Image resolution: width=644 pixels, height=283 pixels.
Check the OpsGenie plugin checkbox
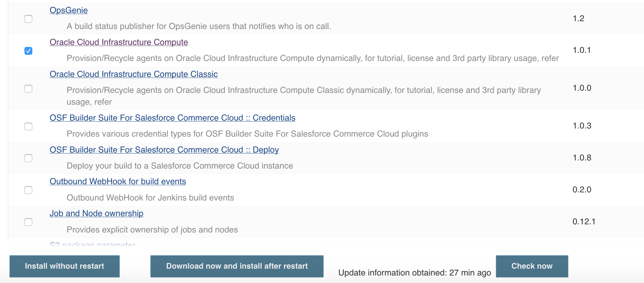coord(28,19)
